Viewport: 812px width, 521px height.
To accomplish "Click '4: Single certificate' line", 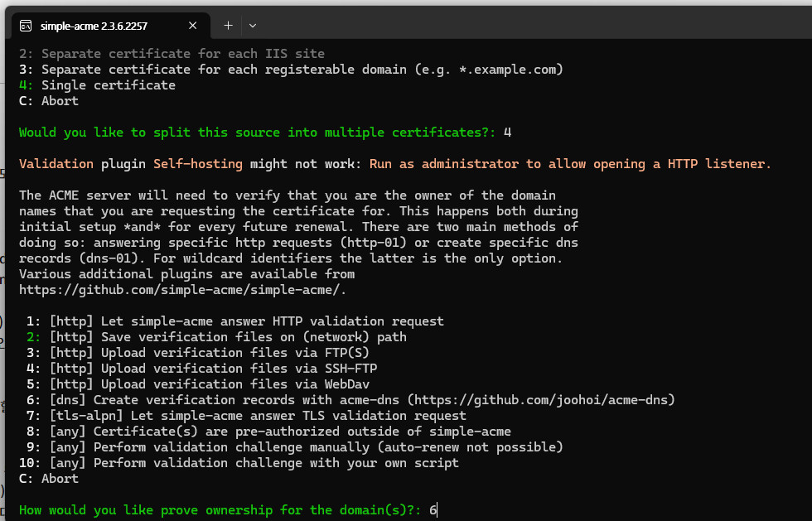I will point(98,85).
